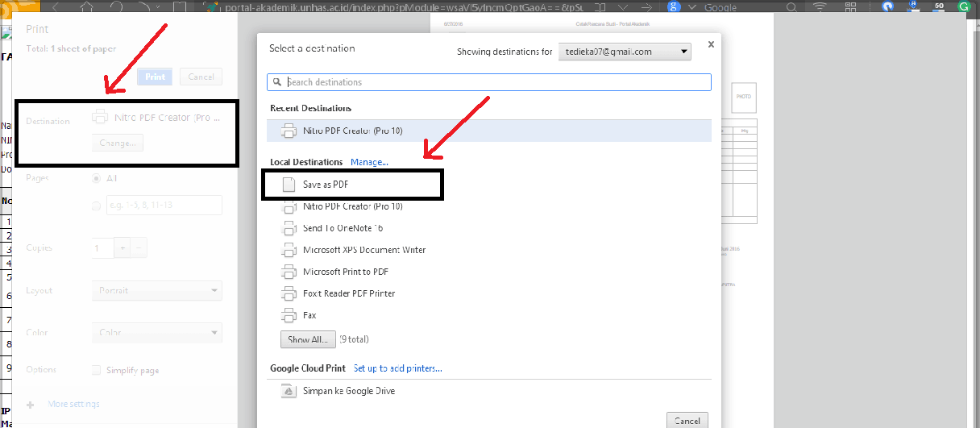Click the Change... destination button
The image size is (980, 428).
pyautogui.click(x=118, y=143)
